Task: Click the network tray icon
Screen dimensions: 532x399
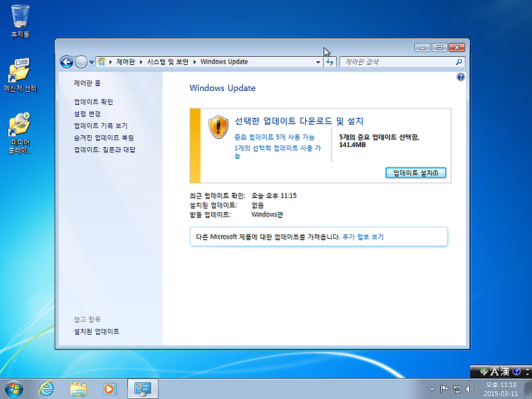Action: (x=457, y=389)
